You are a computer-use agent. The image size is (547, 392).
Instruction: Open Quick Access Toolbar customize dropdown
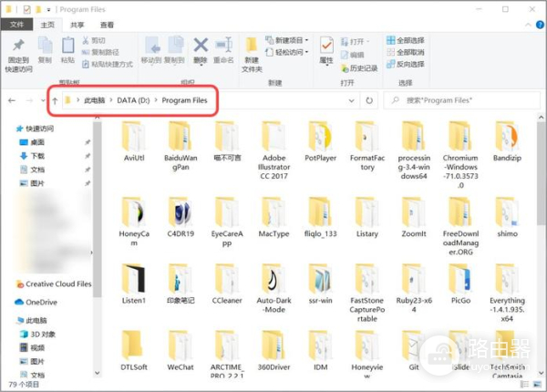(48, 10)
